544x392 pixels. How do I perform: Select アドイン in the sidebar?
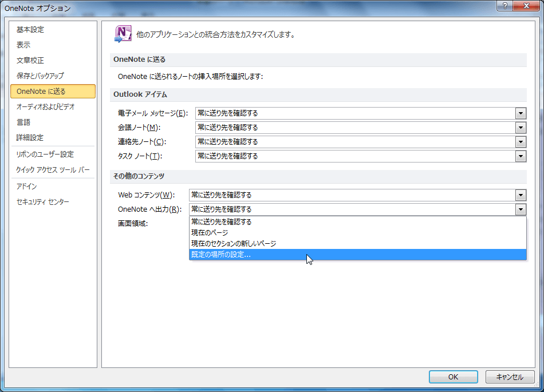[x=53, y=187]
